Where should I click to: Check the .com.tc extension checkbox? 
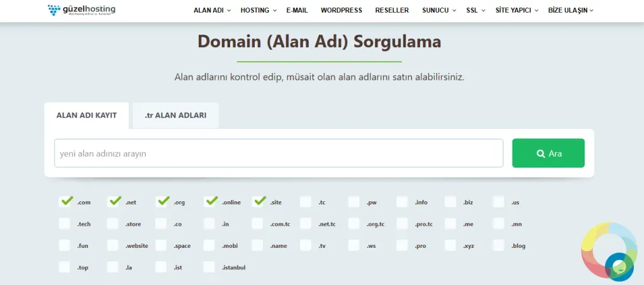point(257,224)
